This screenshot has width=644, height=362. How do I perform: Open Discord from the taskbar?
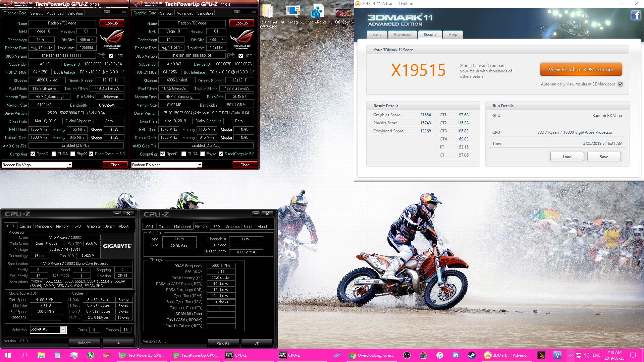(455, 355)
